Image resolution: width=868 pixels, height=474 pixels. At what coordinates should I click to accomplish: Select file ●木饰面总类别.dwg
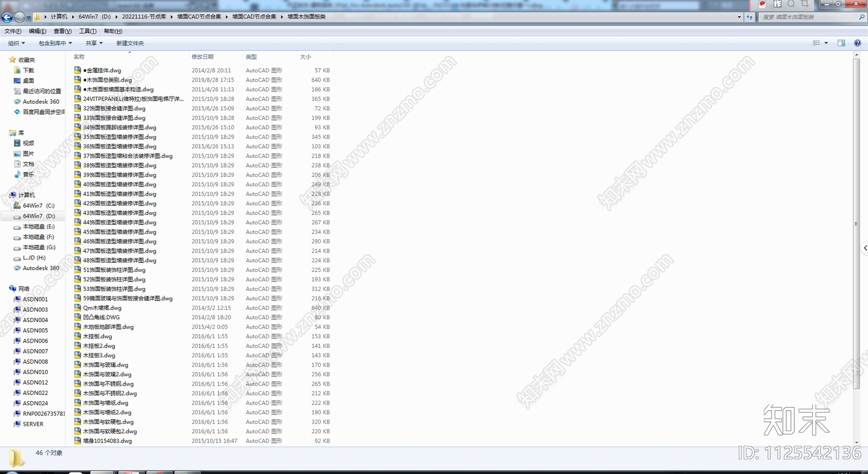107,80
